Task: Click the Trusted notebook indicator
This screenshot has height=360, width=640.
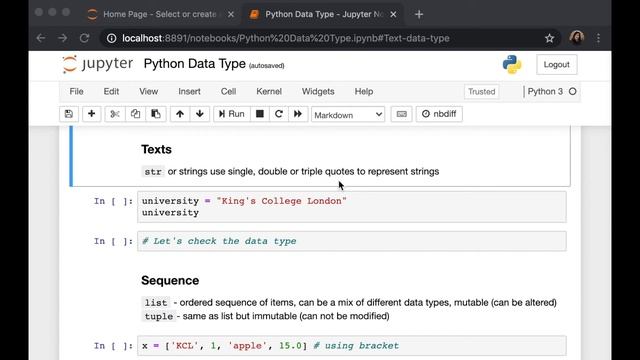Action: 482,91
